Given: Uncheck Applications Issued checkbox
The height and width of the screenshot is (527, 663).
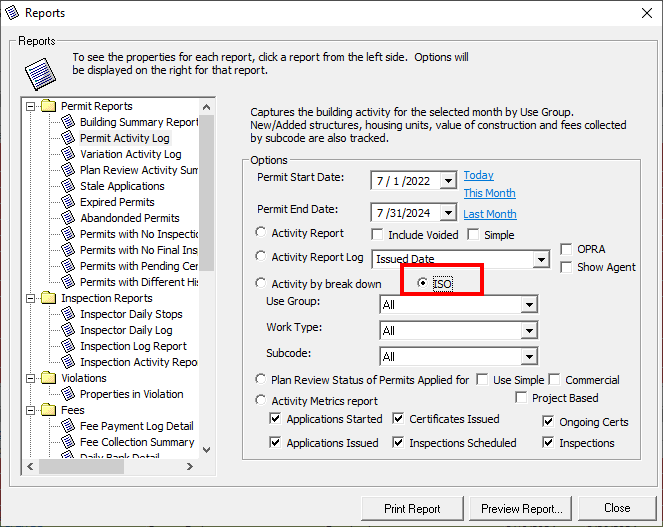Looking at the screenshot, I should [275, 442].
